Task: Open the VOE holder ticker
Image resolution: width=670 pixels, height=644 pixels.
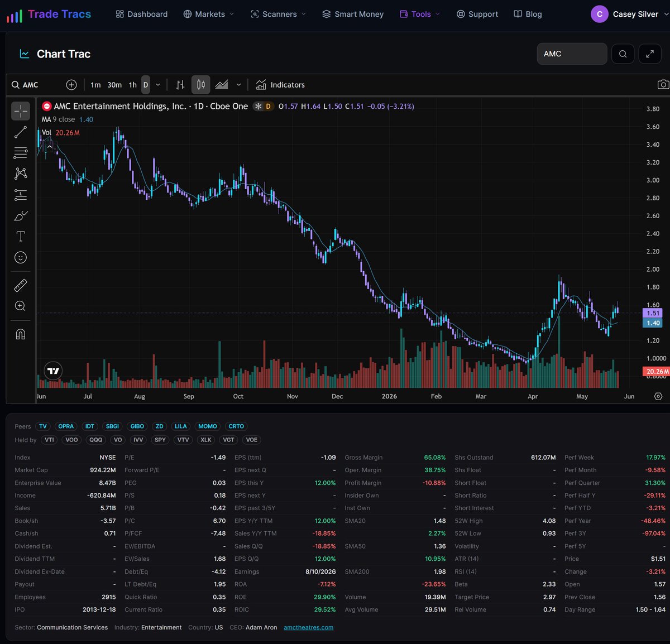Action: (x=252, y=440)
